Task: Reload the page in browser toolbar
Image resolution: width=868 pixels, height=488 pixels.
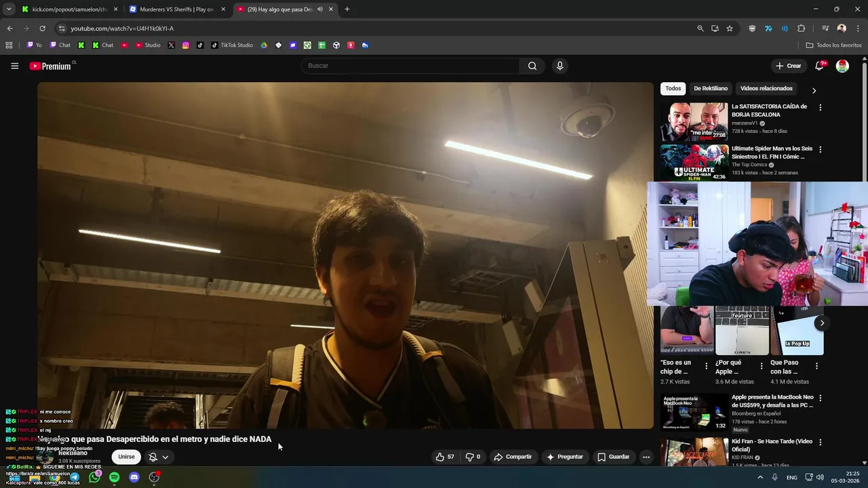Action: pyautogui.click(x=42, y=28)
